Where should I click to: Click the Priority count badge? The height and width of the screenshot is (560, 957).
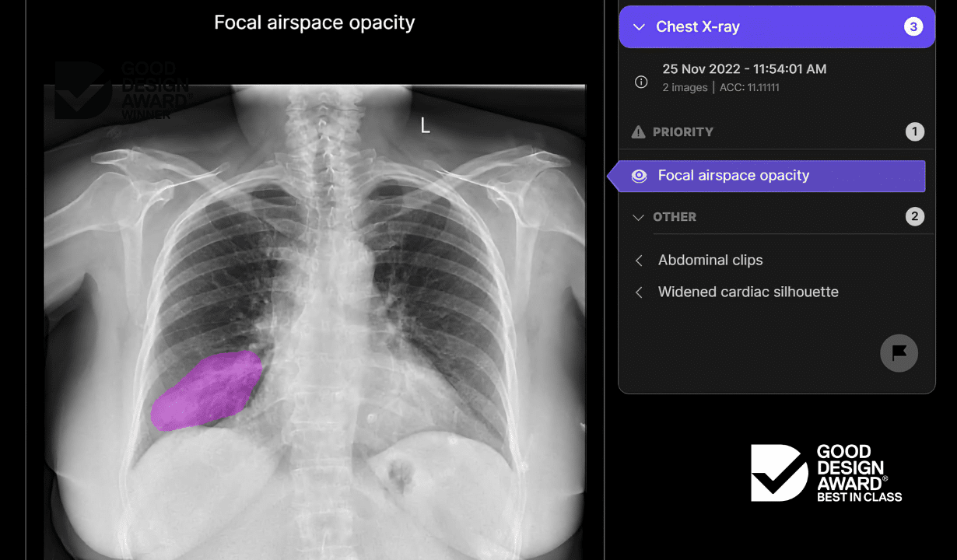click(x=914, y=132)
